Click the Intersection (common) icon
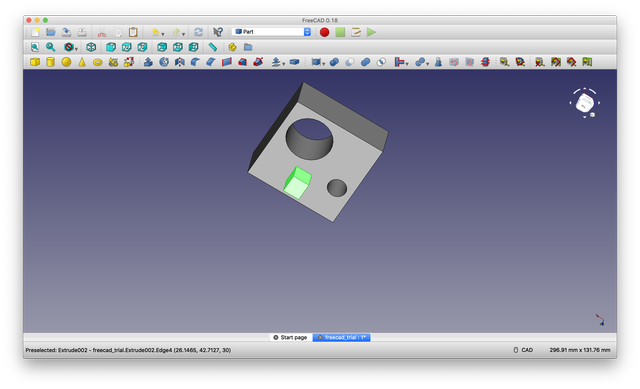The image size is (640, 389). [381, 62]
